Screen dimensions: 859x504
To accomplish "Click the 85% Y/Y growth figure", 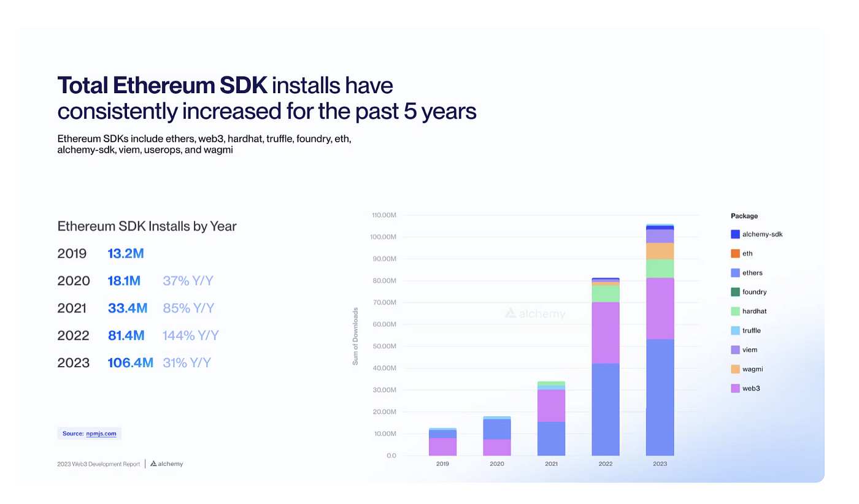I will click(x=188, y=308).
